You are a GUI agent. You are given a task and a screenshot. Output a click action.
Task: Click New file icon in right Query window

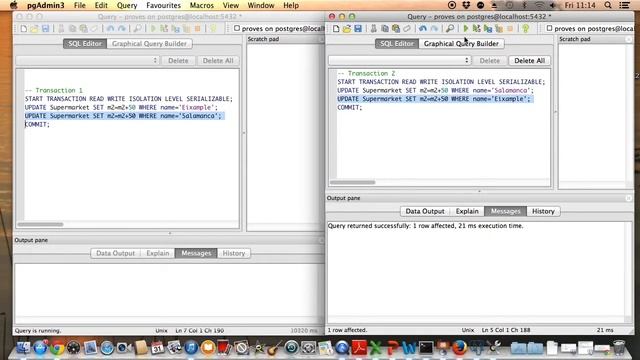pyautogui.click(x=336, y=29)
